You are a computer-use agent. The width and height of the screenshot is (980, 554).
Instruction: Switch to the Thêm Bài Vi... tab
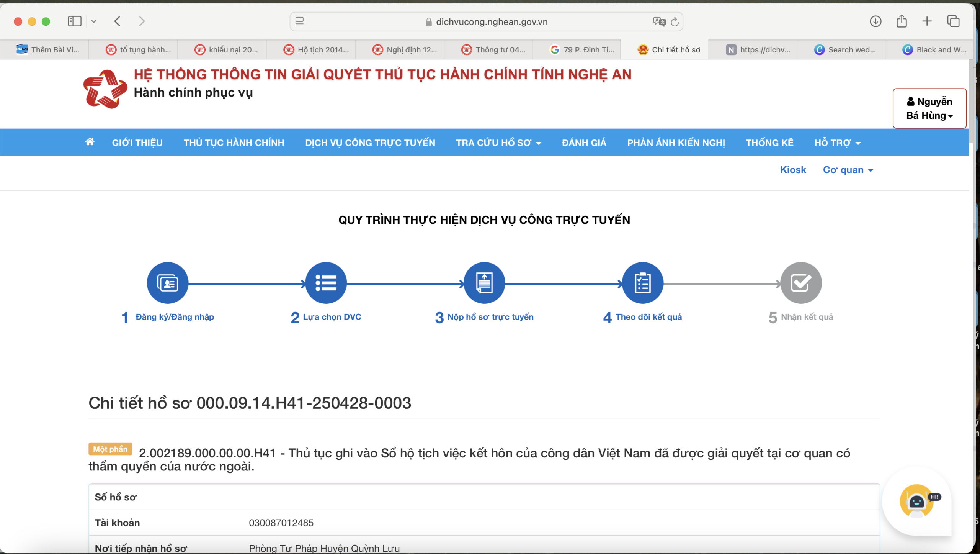(44, 49)
